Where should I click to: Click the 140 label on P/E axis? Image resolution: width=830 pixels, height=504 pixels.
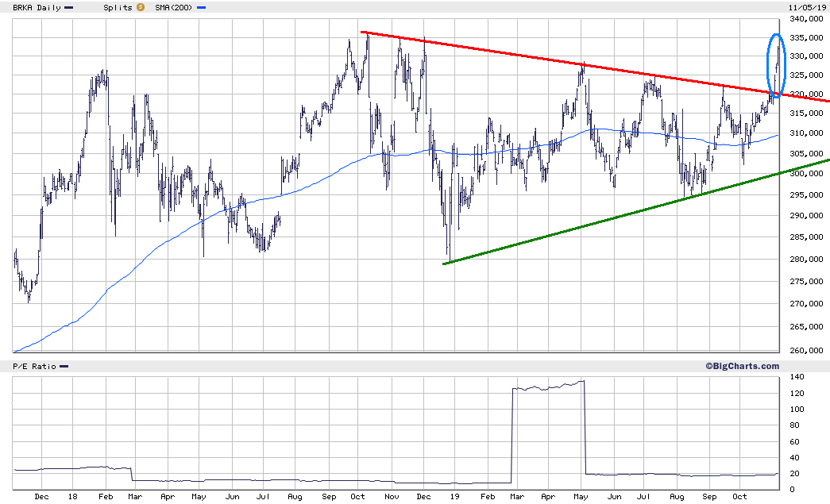[797, 377]
